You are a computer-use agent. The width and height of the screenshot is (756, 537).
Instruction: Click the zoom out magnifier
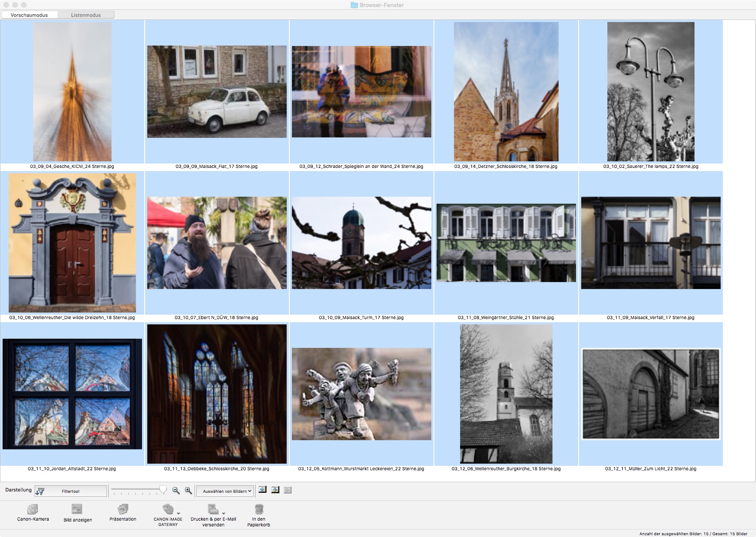(x=176, y=491)
